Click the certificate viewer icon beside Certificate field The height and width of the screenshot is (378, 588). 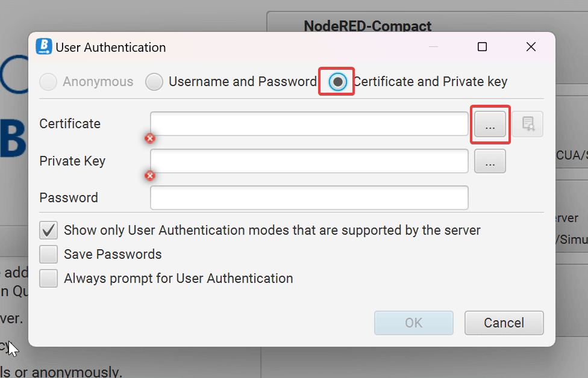[x=529, y=125]
